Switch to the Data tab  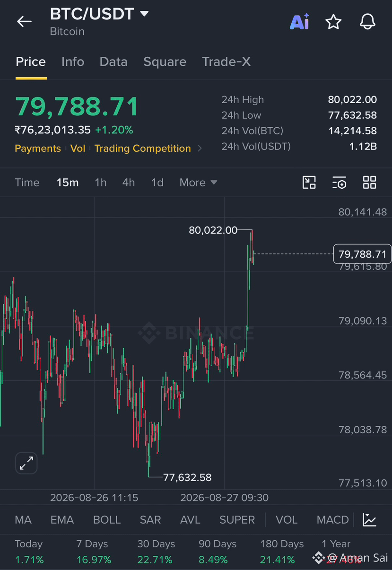(x=113, y=62)
